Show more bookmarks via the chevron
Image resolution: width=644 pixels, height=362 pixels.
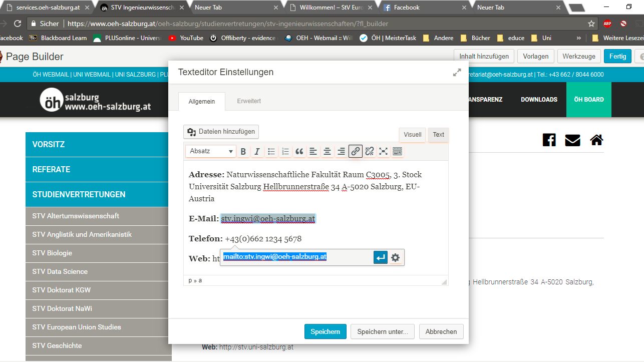579,38
